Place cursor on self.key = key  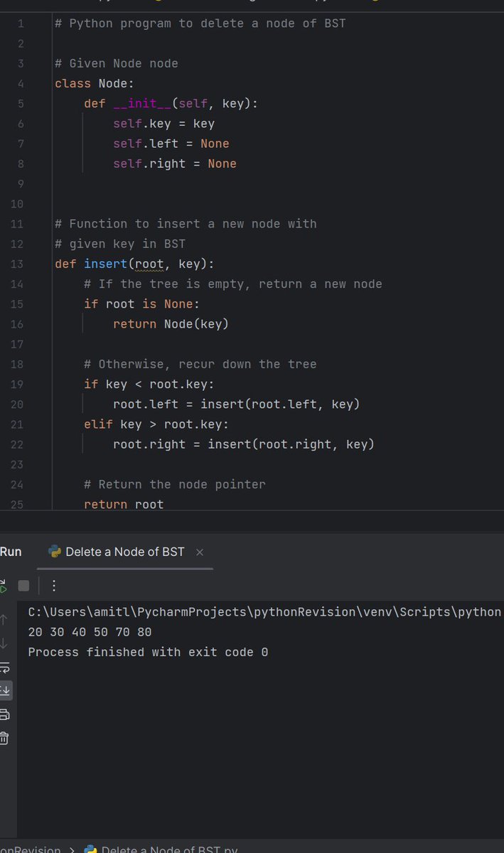click(x=163, y=124)
